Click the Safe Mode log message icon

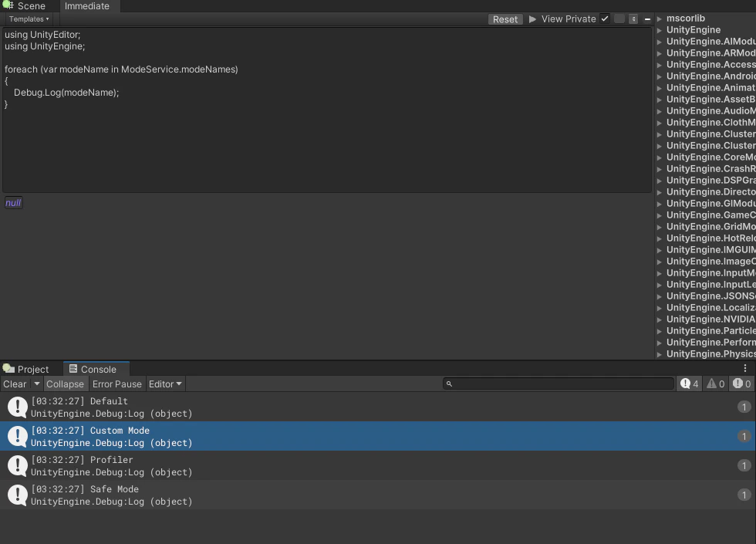[17, 495]
